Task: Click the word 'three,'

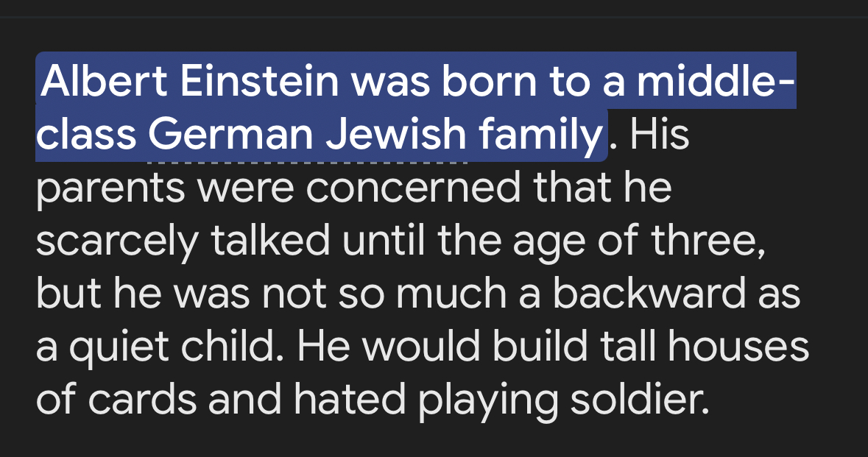Action: (708, 241)
